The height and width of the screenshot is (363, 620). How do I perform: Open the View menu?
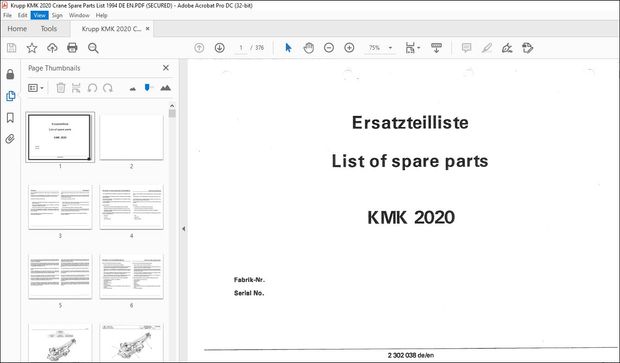[40, 15]
